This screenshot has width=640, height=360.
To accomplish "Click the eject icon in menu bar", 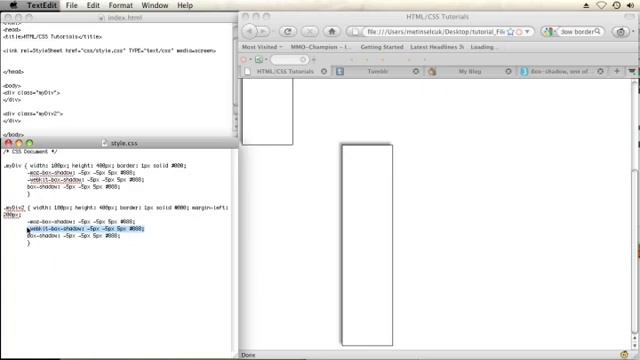I will 586,5.
